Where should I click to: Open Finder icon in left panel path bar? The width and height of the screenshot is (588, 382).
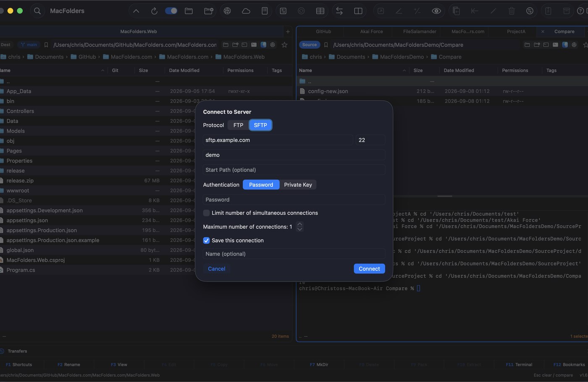pos(263,45)
